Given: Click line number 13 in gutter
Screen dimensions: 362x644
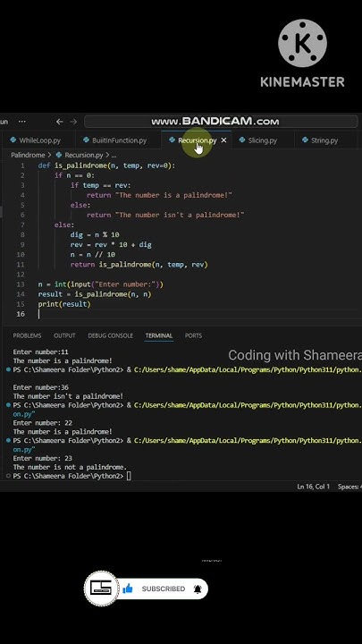Looking at the screenshot, I should tap(21, 284).
